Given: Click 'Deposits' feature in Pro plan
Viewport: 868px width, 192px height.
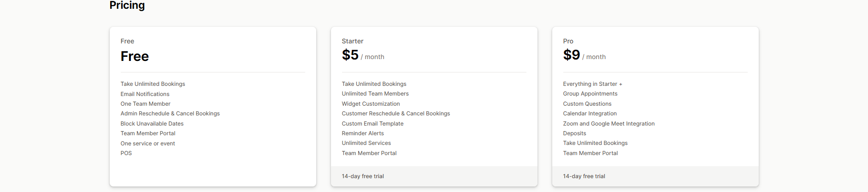Looking at the screenshot, I should point(574,133).
